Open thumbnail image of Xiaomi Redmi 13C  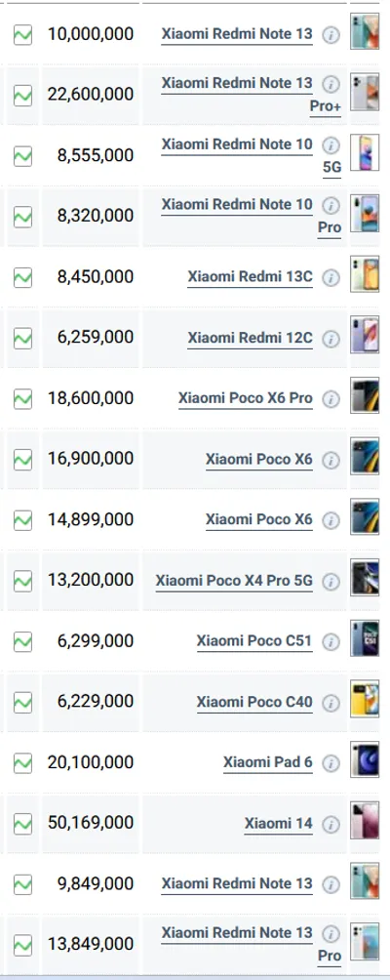tap(365, 273)
